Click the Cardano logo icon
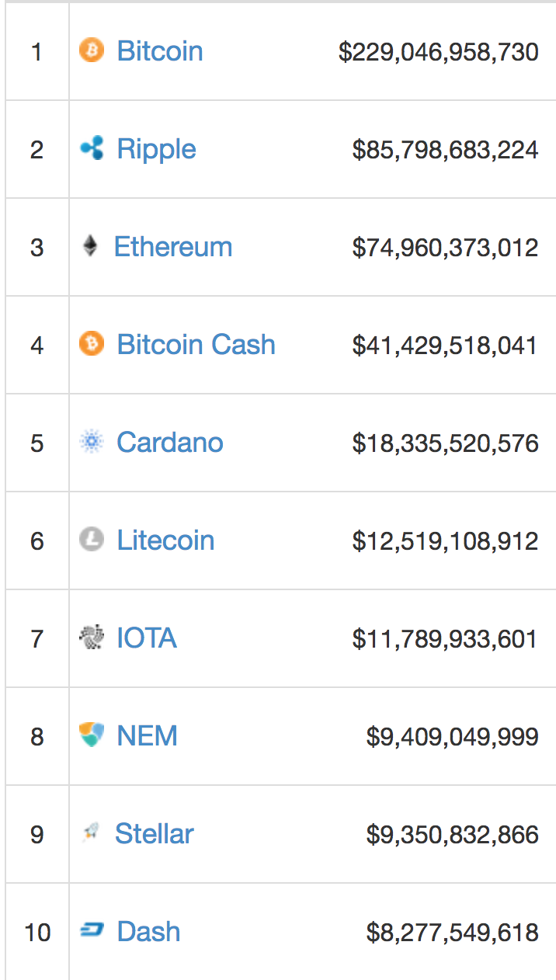 pyautogui.click(x=92, y=443)
